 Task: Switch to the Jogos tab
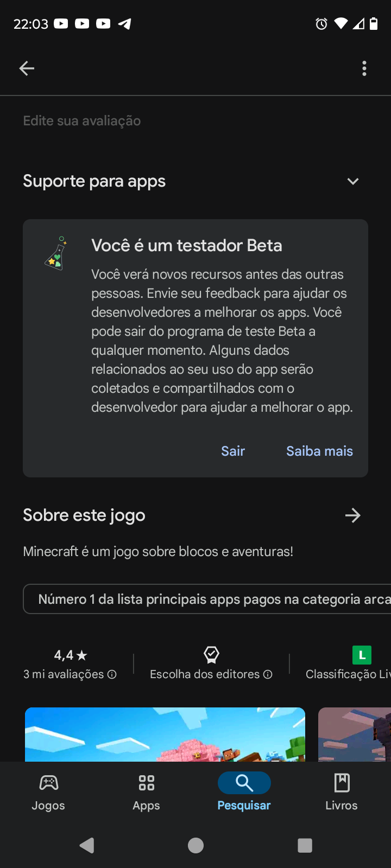(48, 792)
